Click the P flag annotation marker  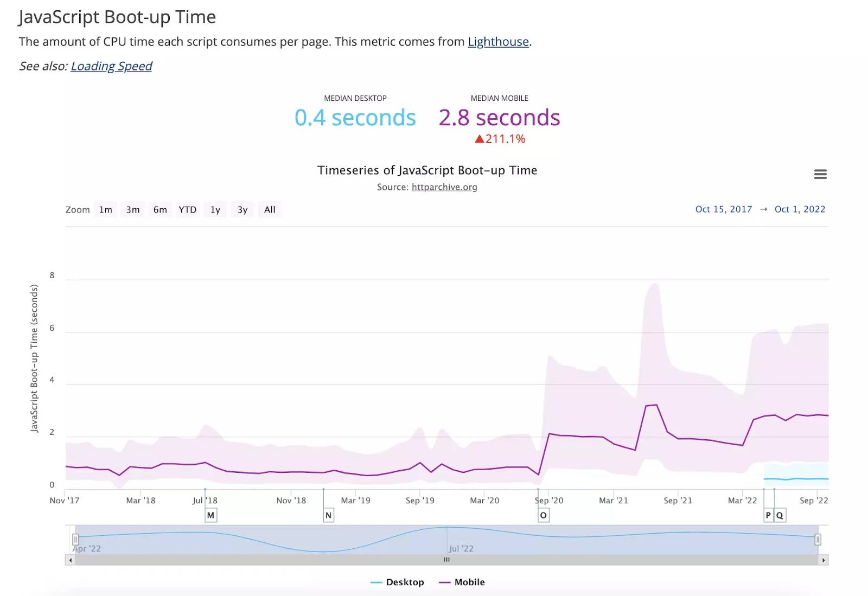(768, 515)
